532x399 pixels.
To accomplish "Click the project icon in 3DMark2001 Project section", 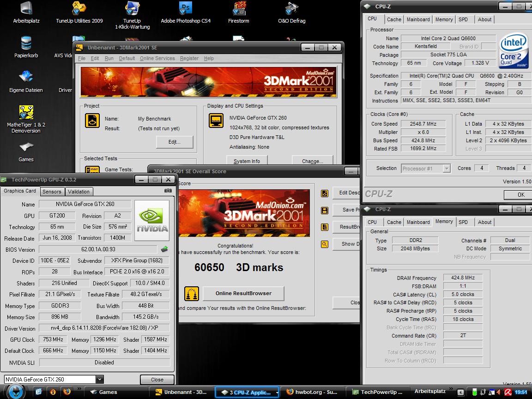I will tap(92, 121).
